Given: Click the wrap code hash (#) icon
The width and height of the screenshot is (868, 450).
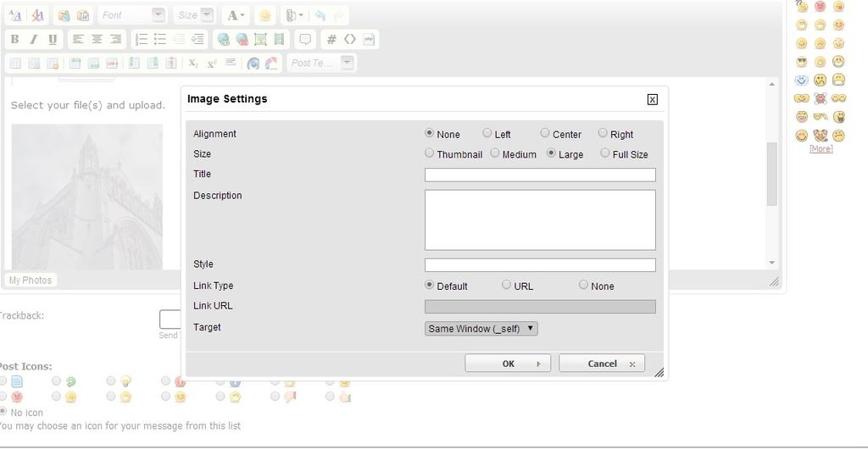Looking at the screenshot, I should coord(331,39).
